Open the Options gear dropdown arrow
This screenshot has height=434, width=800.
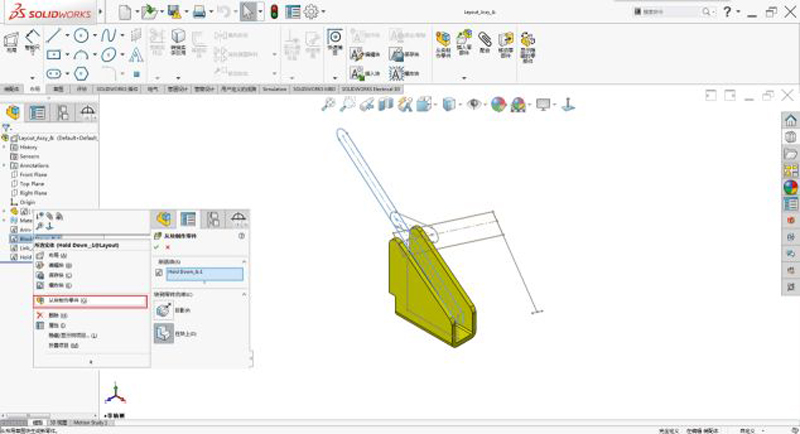point(323,12)
